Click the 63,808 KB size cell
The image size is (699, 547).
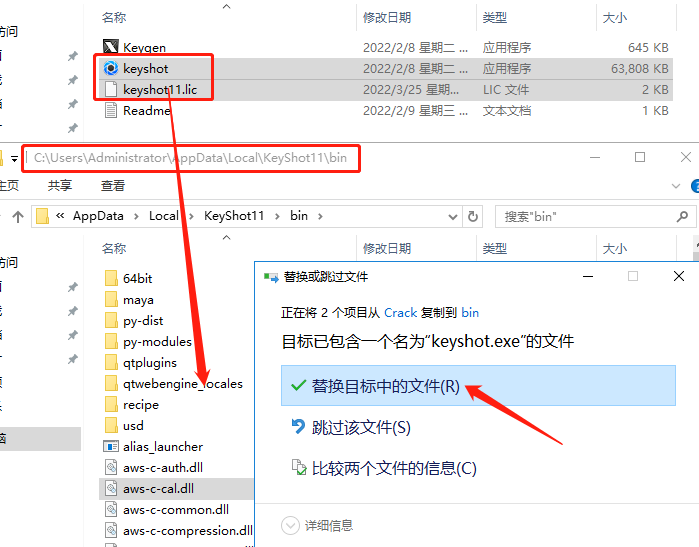(x=640, y=69)
